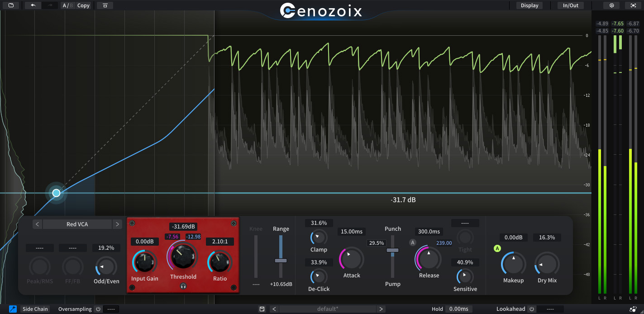The height and width of the screenshot is (314, 644).
Task: Click the Makeup knob
Action: 514,263
